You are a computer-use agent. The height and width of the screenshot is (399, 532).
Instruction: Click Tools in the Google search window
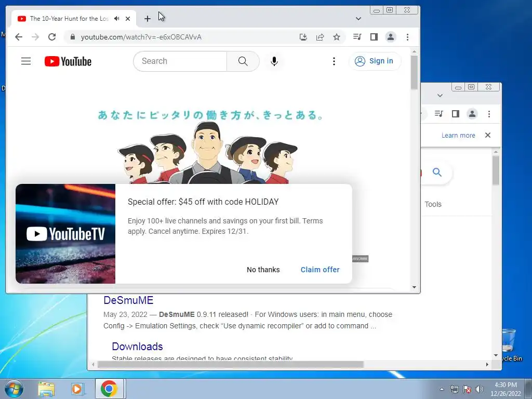tap(433, 204)
